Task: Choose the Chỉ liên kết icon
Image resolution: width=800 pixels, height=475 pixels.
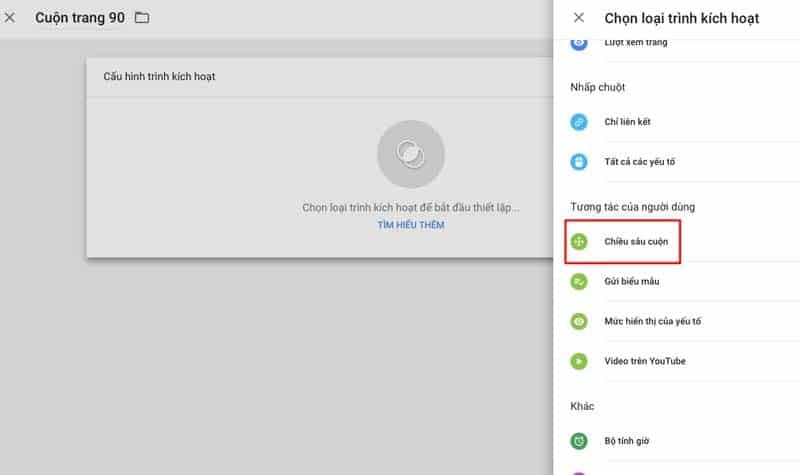Action: (x=579, y=122)
